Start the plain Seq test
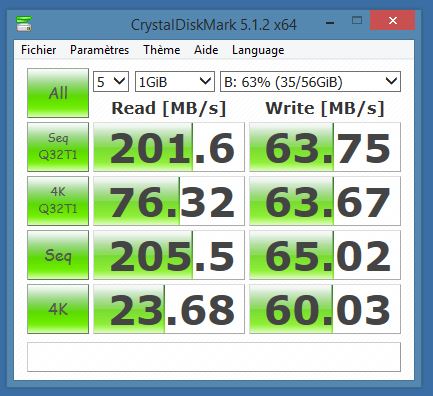This screenshot has width=433, height=396. [58, 255]
